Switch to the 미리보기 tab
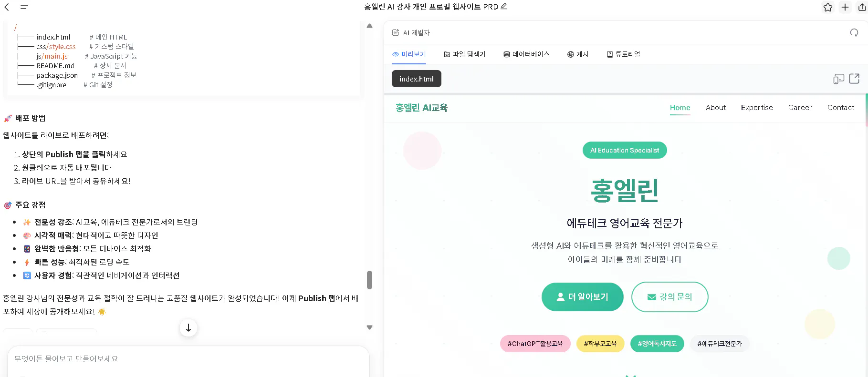The image size is (868, 377). 409,54
